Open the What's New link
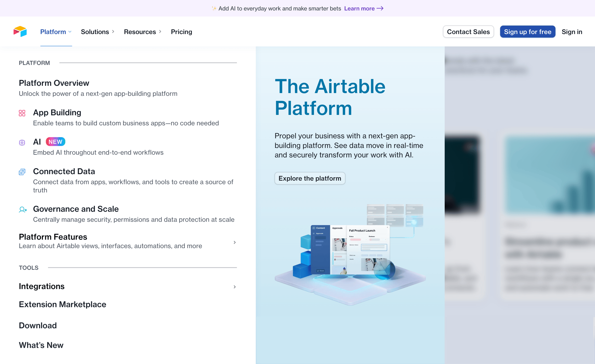Image resolution: width=595 pixels, height=364 pixels. coord(41,345)
